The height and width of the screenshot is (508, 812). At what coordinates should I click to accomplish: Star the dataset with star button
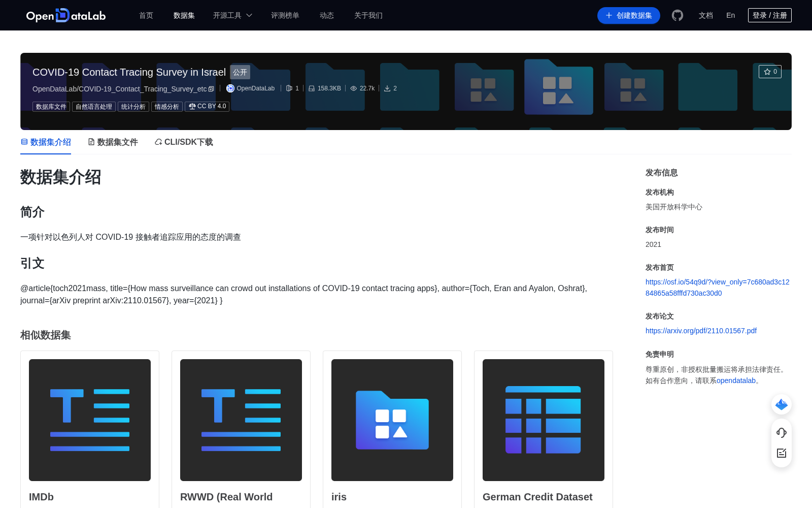pos(770,72)
